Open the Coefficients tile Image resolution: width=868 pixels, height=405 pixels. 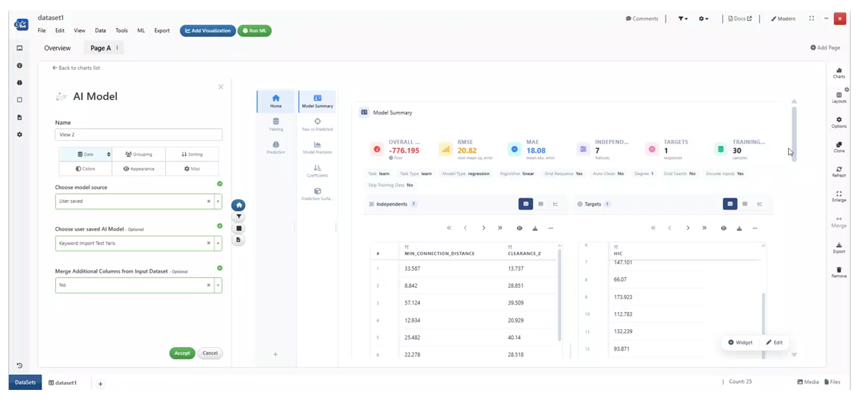coord(317,170)
